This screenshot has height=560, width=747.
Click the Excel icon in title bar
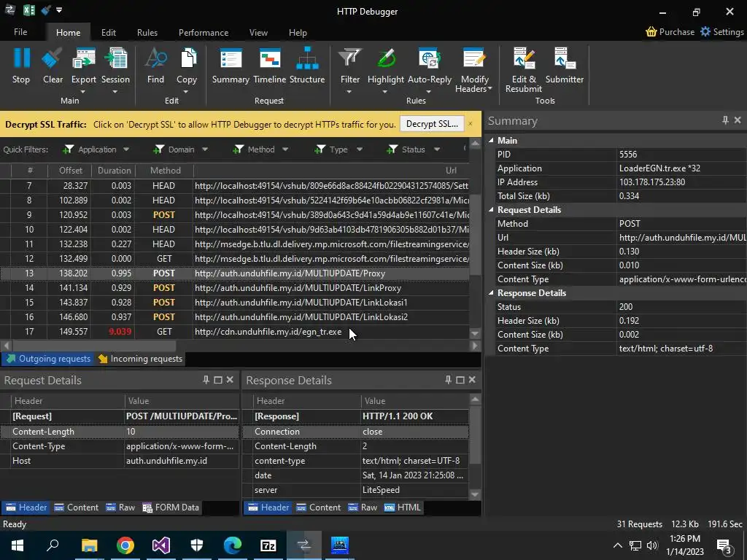pos(28,10)
